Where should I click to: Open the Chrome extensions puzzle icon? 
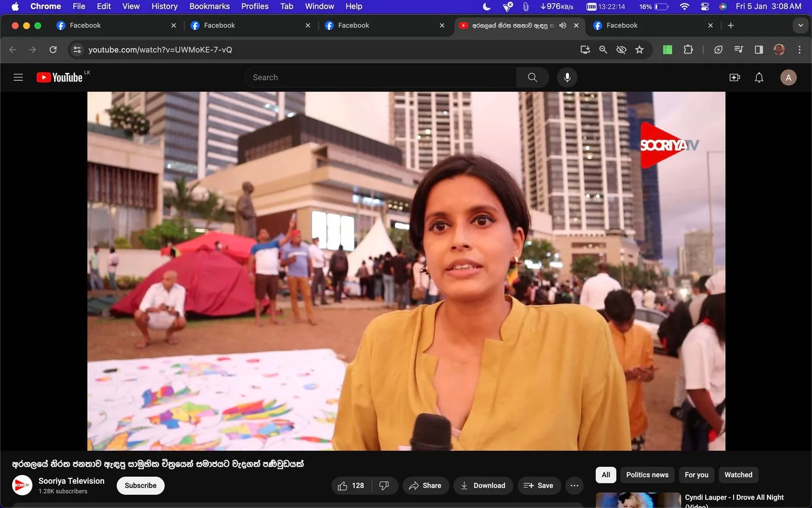[x=688, y=50]
